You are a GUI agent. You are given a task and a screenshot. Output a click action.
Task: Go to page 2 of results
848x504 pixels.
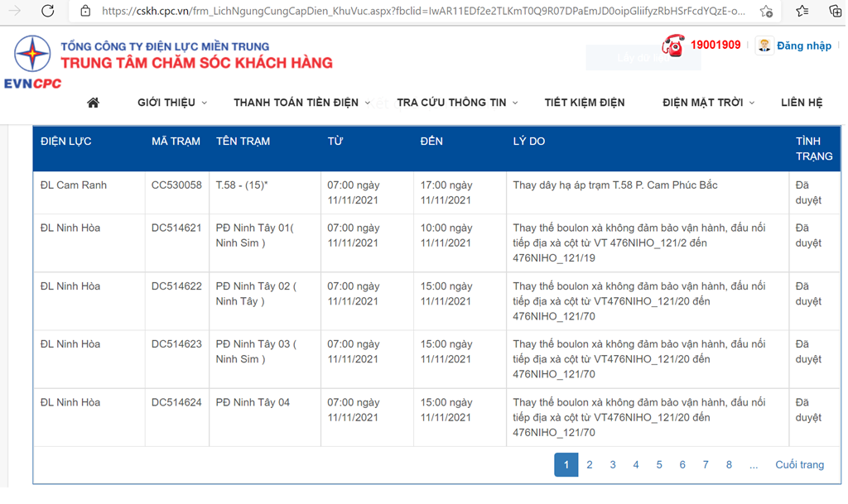pos(590,465)
